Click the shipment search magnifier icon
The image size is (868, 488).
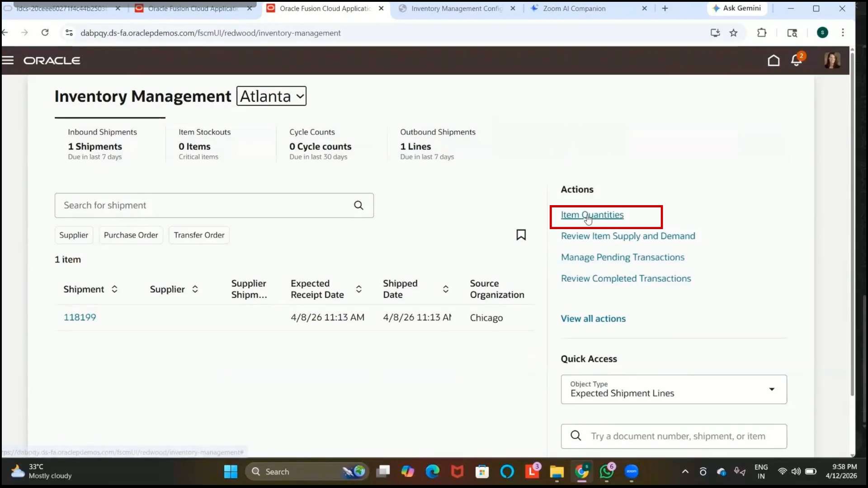point(359,206)
